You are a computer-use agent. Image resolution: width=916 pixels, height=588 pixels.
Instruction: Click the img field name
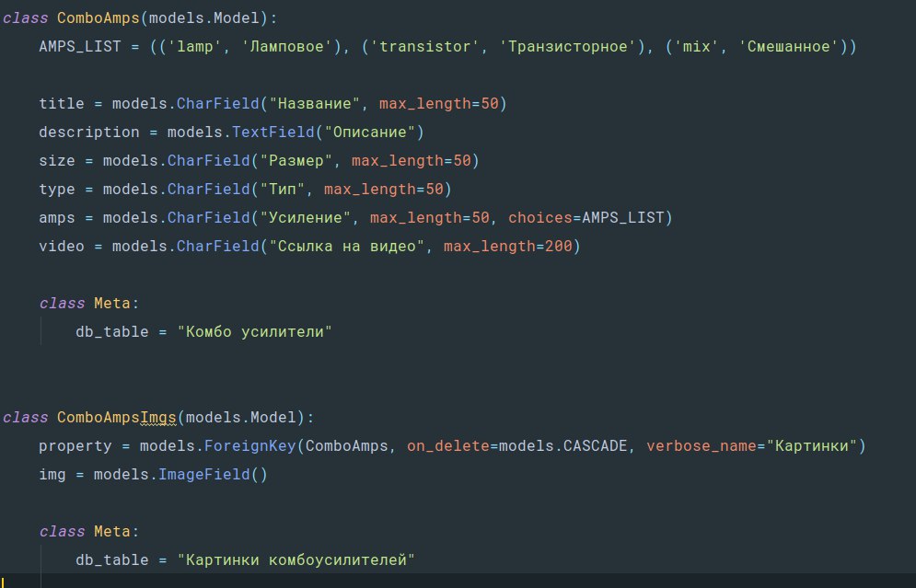point(52,476)
